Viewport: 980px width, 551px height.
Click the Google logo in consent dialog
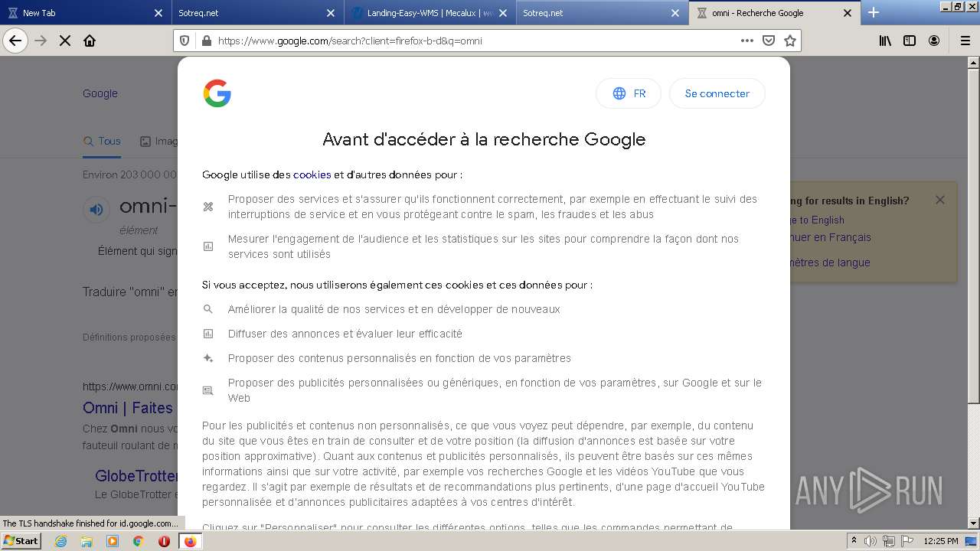point(217,93)
